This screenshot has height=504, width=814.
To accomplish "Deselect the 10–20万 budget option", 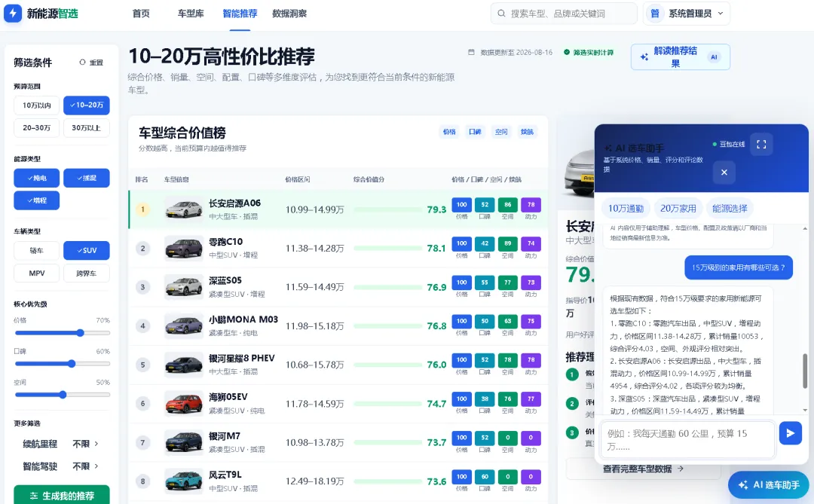I will (87, 105).
